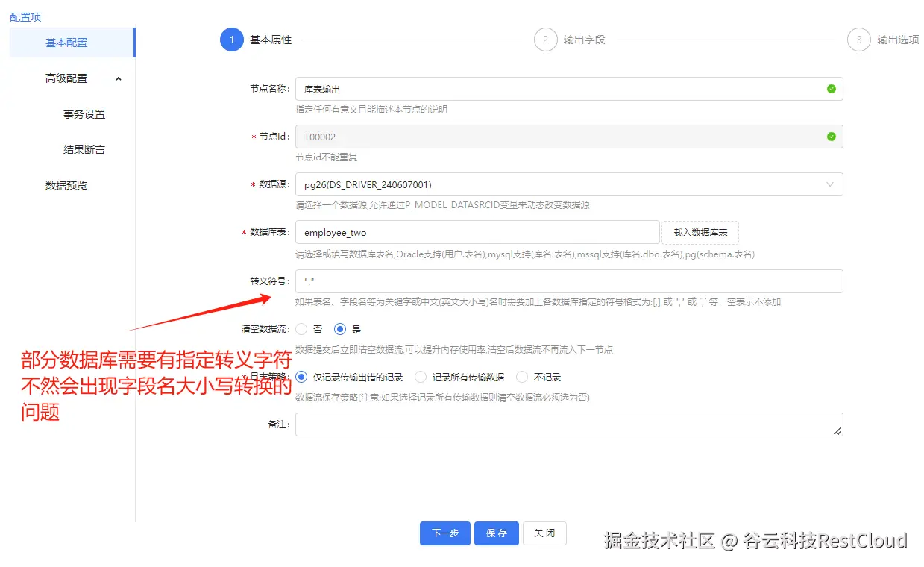
Task: Click the 数据流保存策略 hint text
Action: (443, 398)
